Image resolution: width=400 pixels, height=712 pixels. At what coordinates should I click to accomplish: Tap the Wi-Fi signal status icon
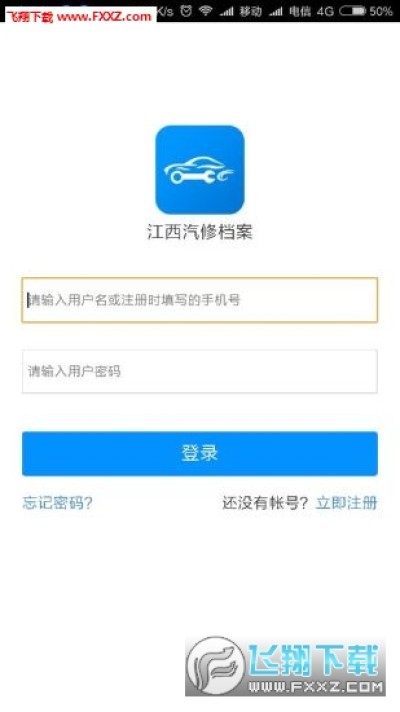click(206, 11)
